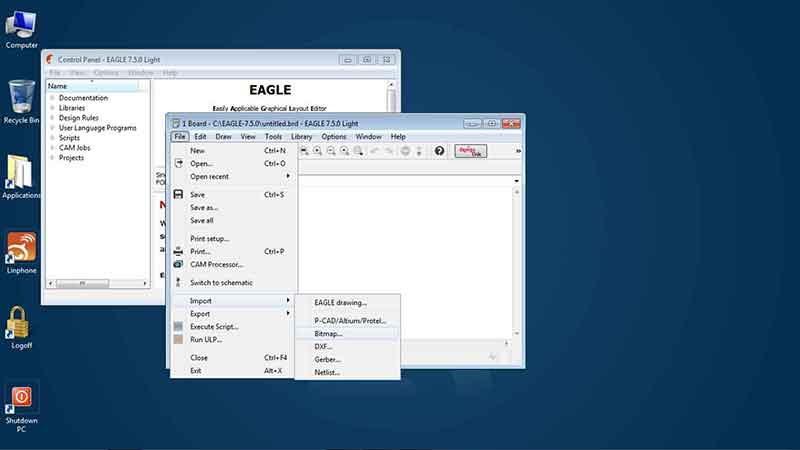Open the Open recent submenu

click(234, 177)
